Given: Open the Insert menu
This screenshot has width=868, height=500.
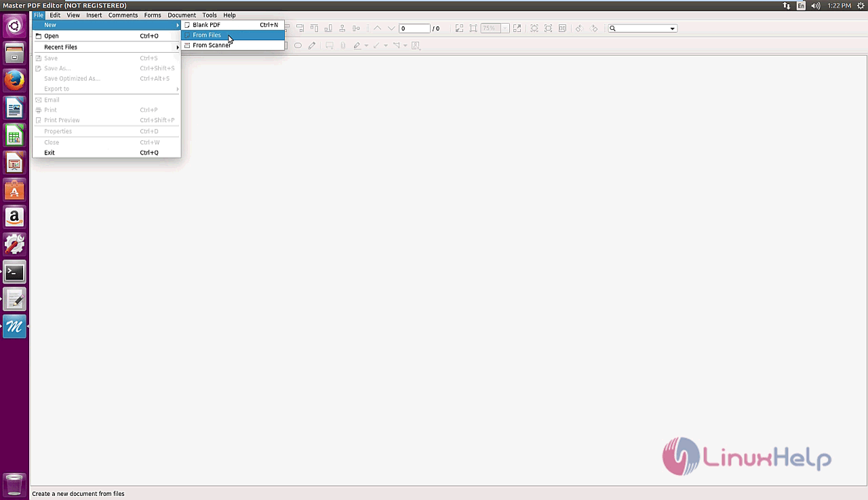Looking at the screenshot, I should pos(94,15).
